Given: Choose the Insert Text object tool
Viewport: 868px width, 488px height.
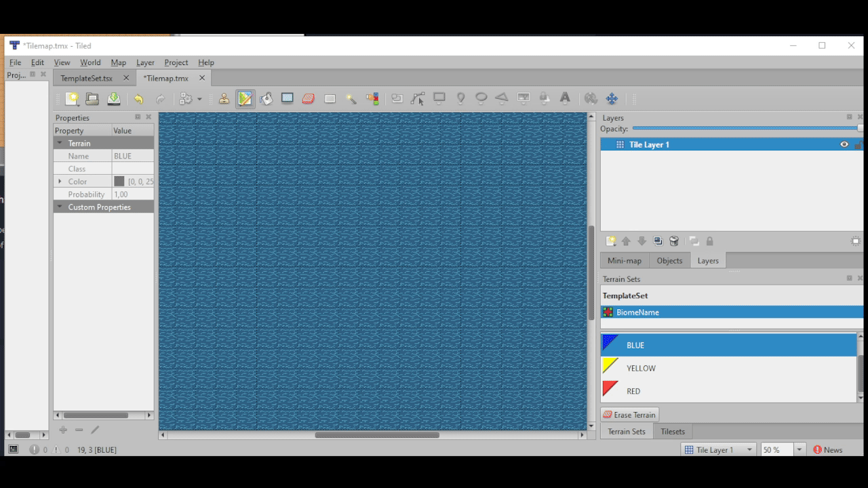Looking at the screenshot, I should click(x=564, y=98).
